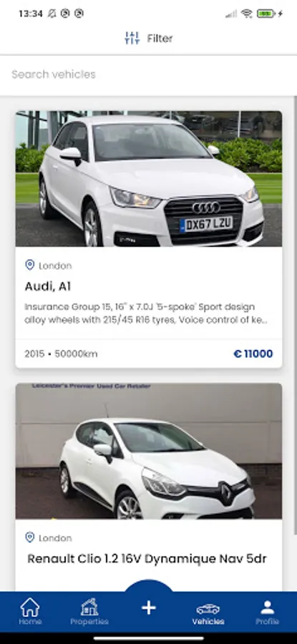
Task: Select the Vehicles car icon
Action: click(208, 609)
